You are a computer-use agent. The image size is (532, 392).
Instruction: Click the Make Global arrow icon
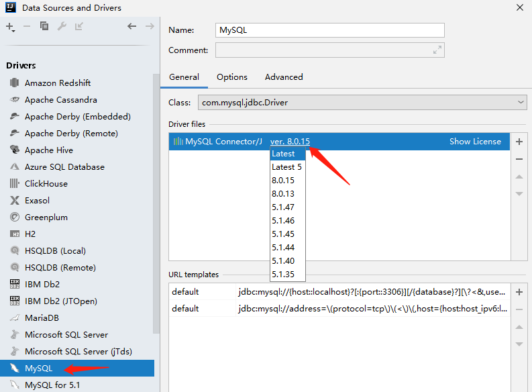(x=79, y=26)
